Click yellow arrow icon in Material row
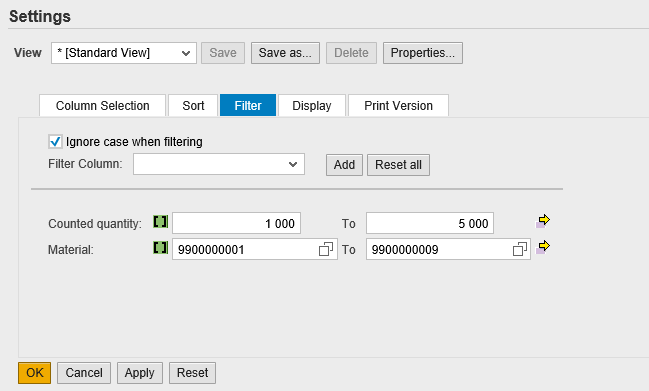Screen dimensions: 649x391 pos(543,247)
